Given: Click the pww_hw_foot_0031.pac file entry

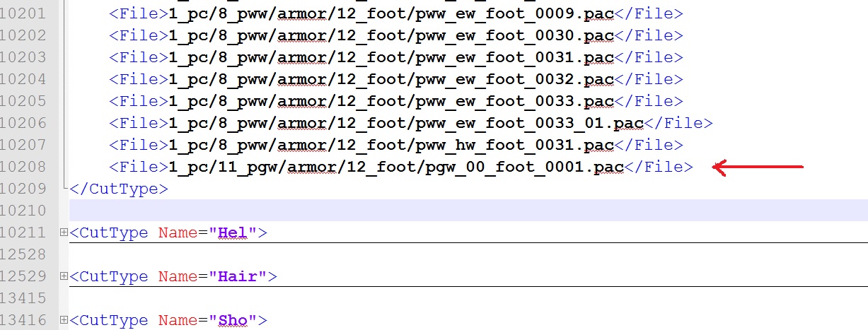Looking at the screenshot, I should tap(390, 145).
